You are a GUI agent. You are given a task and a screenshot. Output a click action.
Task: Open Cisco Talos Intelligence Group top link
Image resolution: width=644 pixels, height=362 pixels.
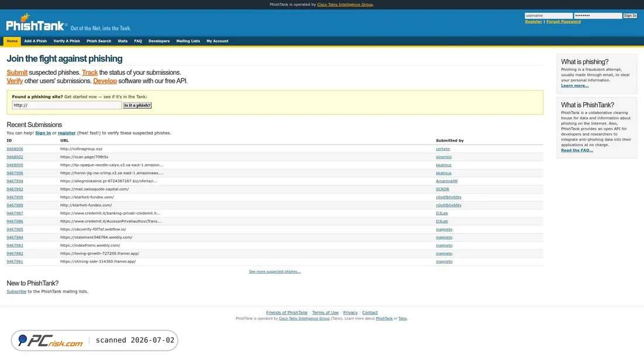345,5
